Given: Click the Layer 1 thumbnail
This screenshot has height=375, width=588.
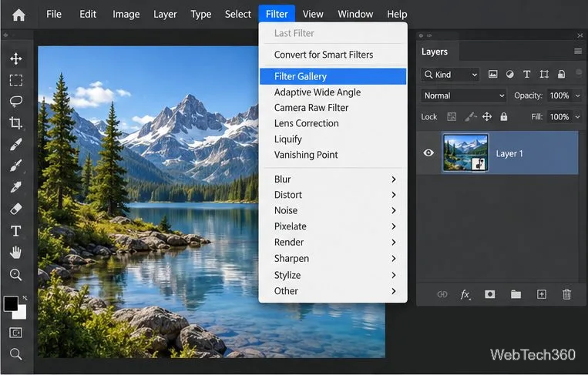Looking at the screenshot, I should 465,152.
